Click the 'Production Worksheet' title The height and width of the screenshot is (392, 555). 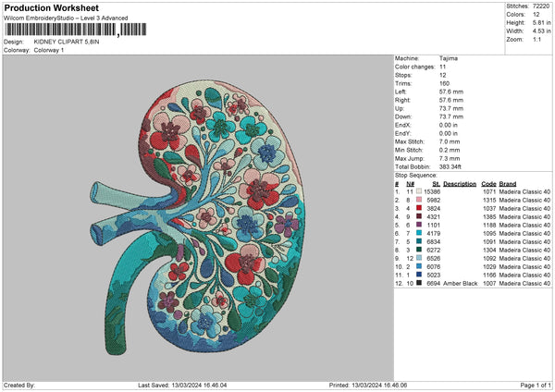(x=52, y=7)
